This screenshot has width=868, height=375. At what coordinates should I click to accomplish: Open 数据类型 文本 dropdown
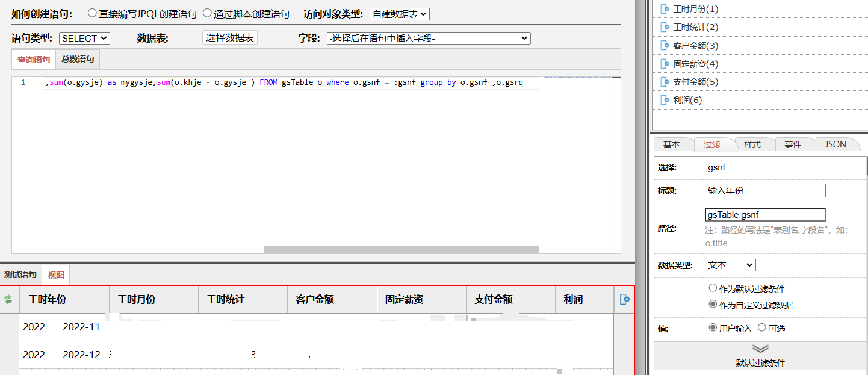point(730,265)
